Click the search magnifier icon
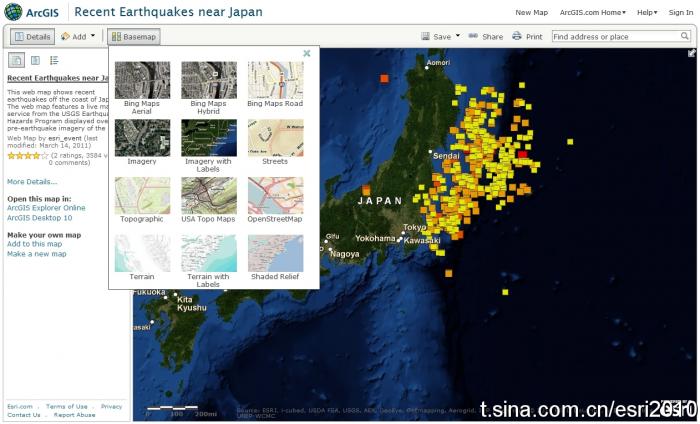 point(684,36)
